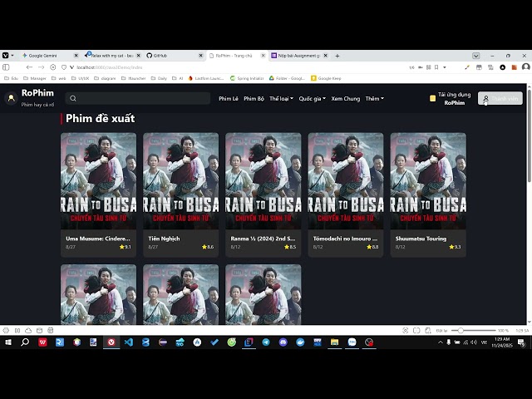Bookmark this page with the bookmark icon
This screenshot has width=532, height=399.
click(436, 67)
